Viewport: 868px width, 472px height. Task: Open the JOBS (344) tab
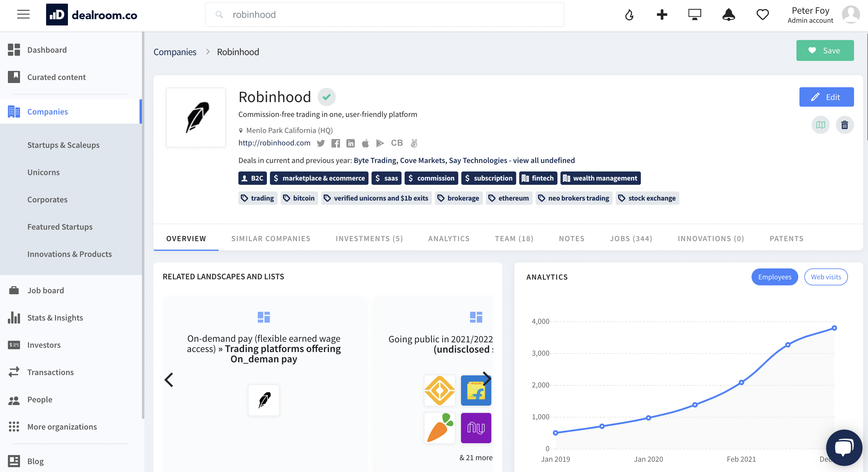pos(631,238)
